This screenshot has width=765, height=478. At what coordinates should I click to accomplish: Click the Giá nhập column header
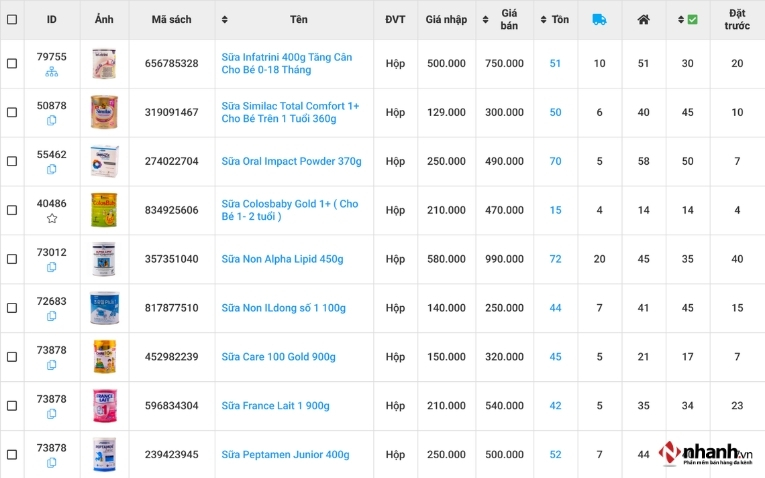446,20
